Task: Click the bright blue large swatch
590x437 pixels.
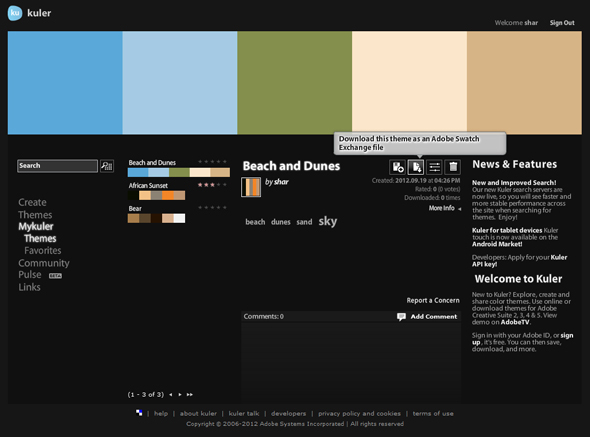Action: point(65,83)
